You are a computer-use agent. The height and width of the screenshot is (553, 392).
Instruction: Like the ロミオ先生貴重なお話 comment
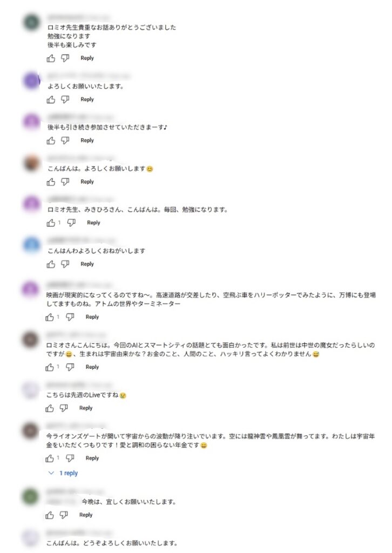tap(51, 58)
